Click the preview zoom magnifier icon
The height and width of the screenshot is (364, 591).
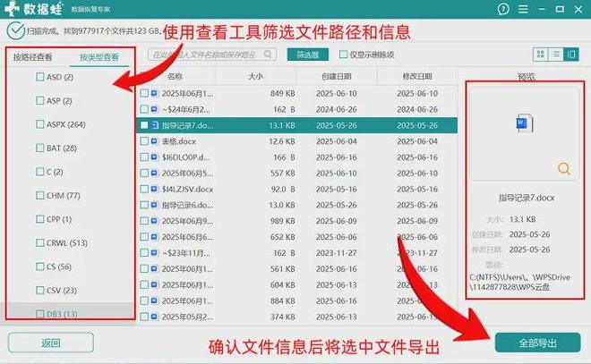(564, 168)
